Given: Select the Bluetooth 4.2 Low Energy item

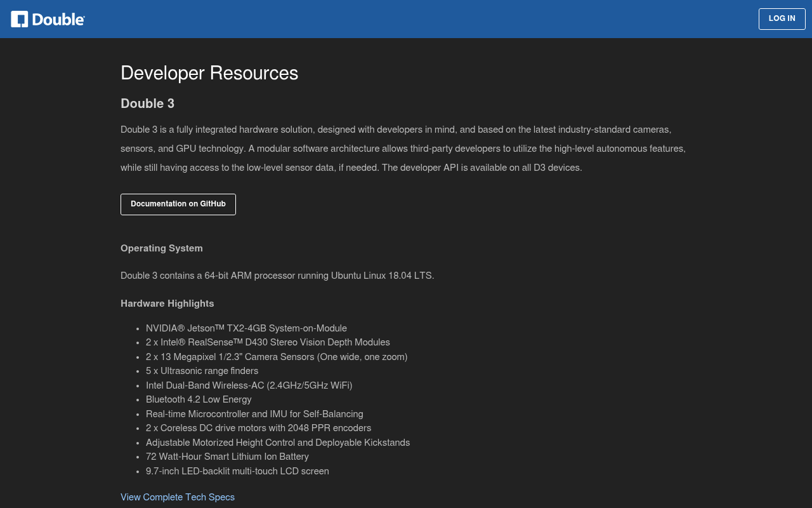Looking at the screenshot, I should coord(199,399).
